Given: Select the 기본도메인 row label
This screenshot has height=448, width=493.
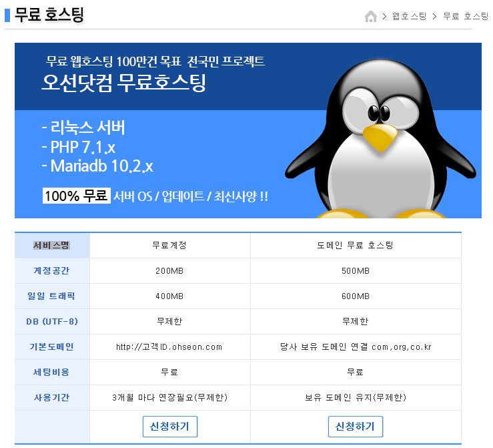Looking at the screenshot, I should click(51, 347).
